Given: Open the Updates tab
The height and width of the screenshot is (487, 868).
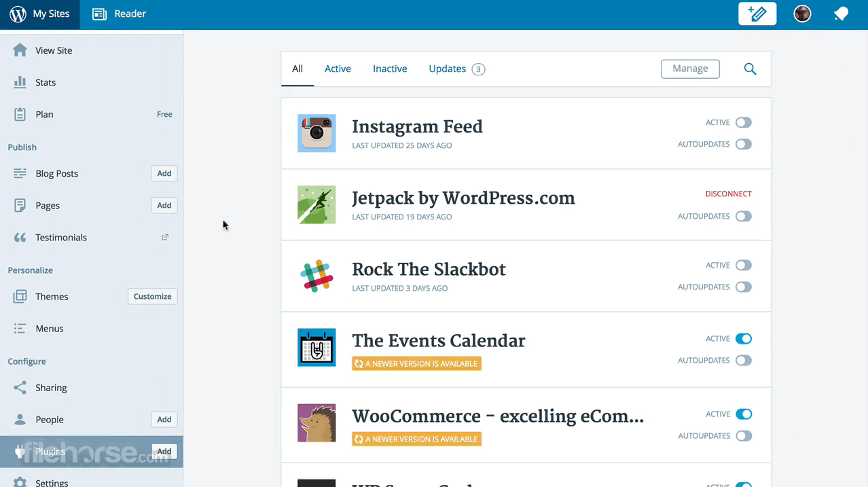Looking at the screenshot, I should coord(456,69).
